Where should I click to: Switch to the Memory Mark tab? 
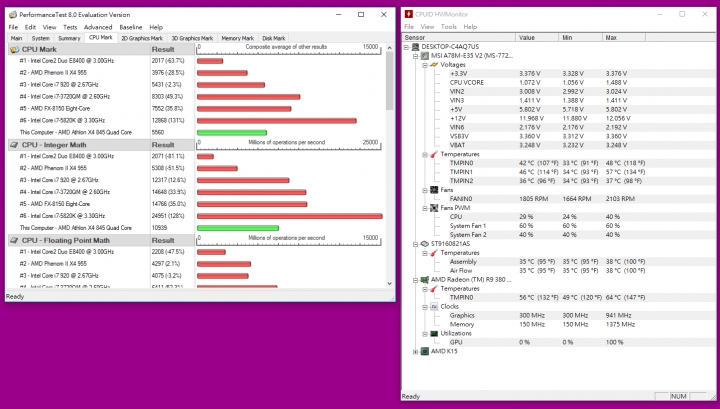pyautogui.click(x=237, y=38)
